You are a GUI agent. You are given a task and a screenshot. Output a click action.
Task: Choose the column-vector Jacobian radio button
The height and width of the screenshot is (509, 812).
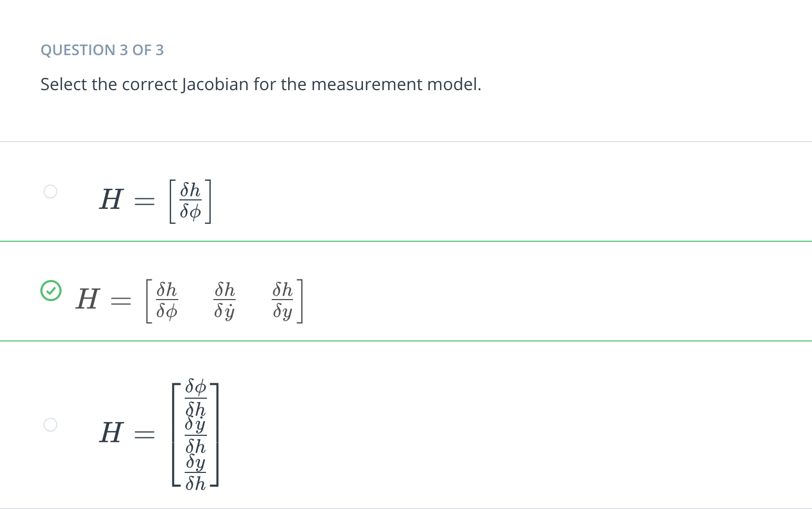(50, 425)
